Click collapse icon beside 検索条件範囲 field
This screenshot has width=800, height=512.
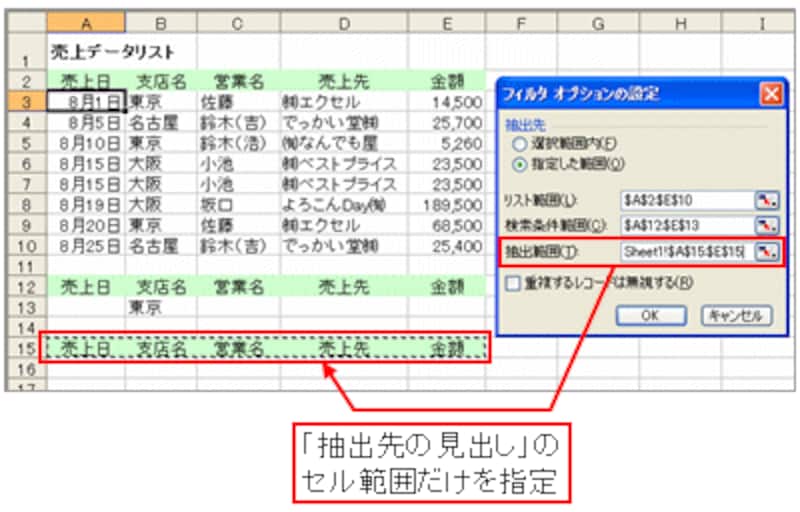pyautogui.click(x=767, y=225)
